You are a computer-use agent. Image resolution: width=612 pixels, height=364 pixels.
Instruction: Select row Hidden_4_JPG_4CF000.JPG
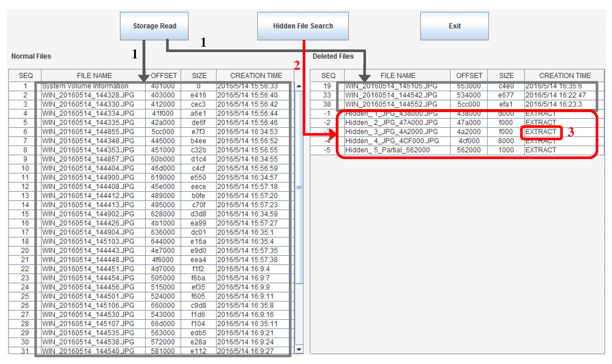392,141
